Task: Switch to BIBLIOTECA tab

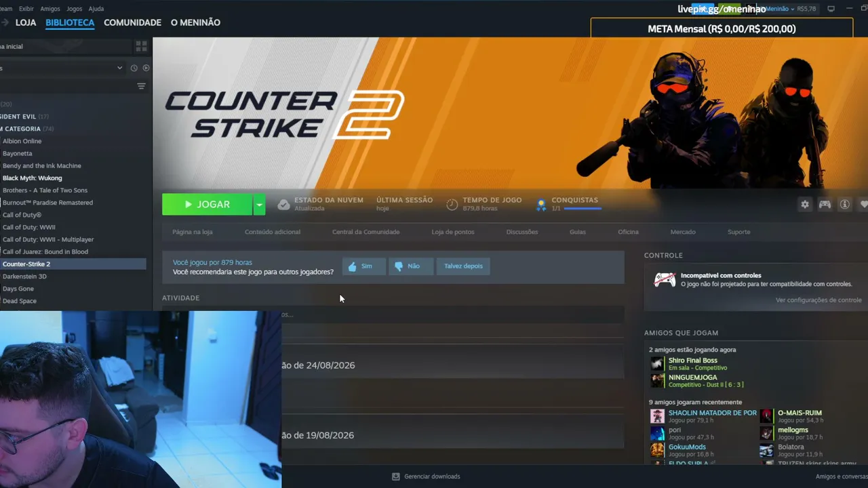Action: click(x=70, y=22)
